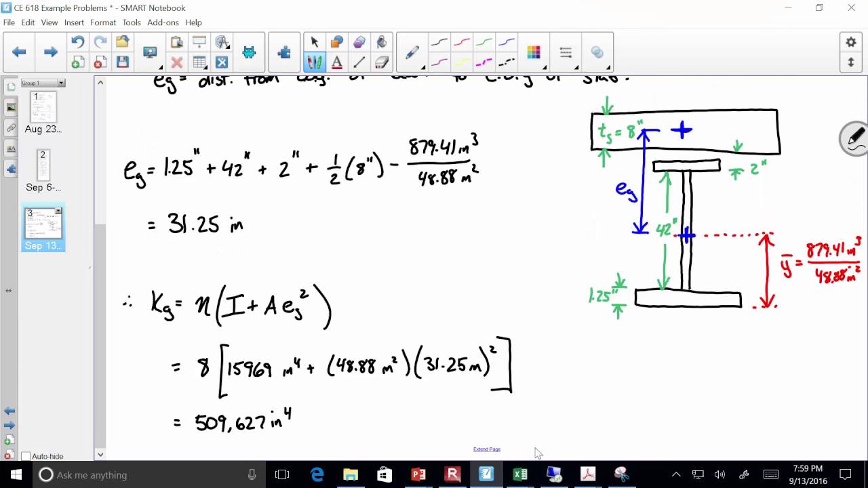This screenshot has height=488, width=868.
Task: Select the Eraser tool
Action: (x=381, y=62)
